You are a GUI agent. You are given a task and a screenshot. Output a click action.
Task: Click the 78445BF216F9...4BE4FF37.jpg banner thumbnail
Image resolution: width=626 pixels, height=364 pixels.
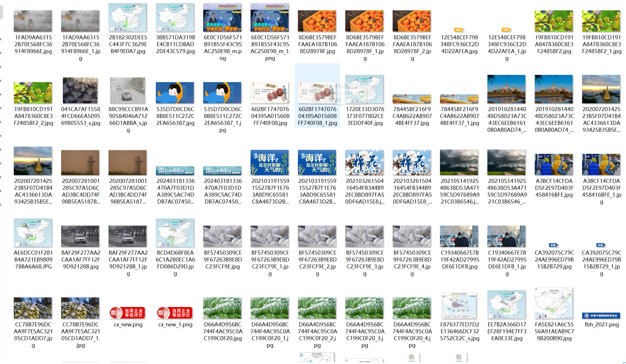point(412,99)
